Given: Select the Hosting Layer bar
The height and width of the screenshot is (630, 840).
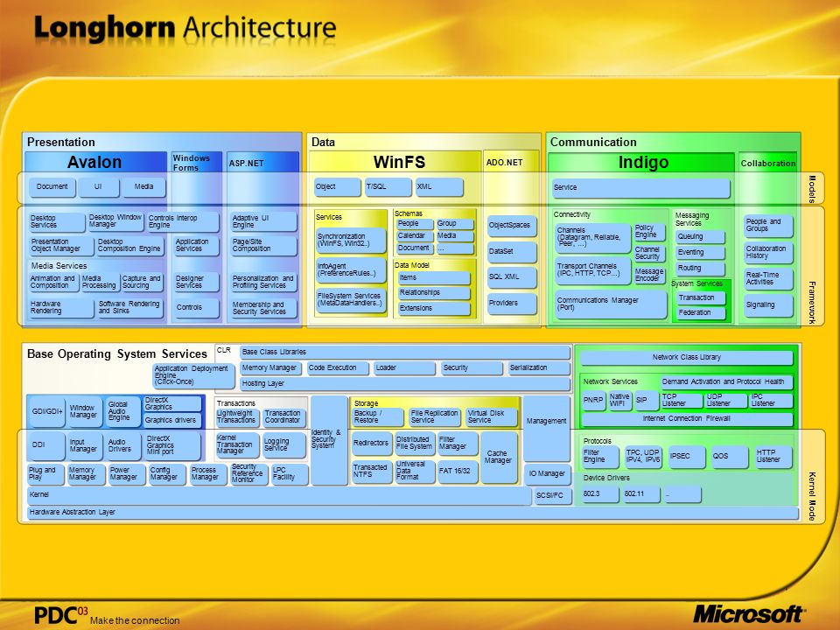Looking at the screenshot, I should 405,384.
